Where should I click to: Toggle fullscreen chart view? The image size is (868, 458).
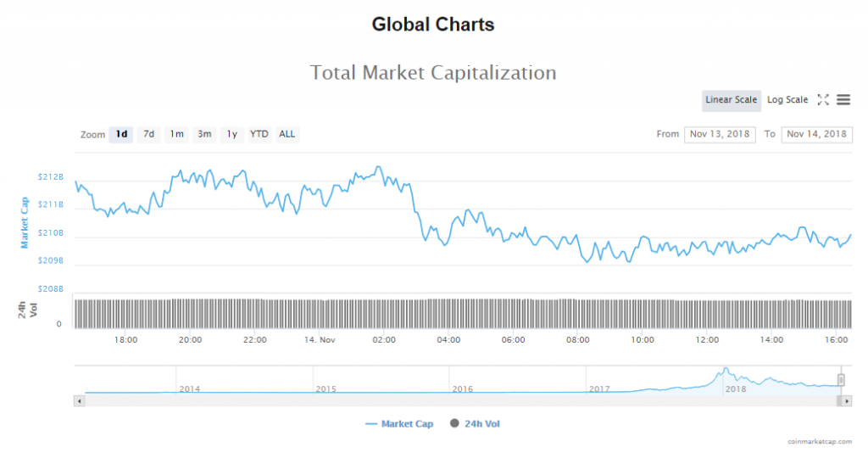coord(822,100)
